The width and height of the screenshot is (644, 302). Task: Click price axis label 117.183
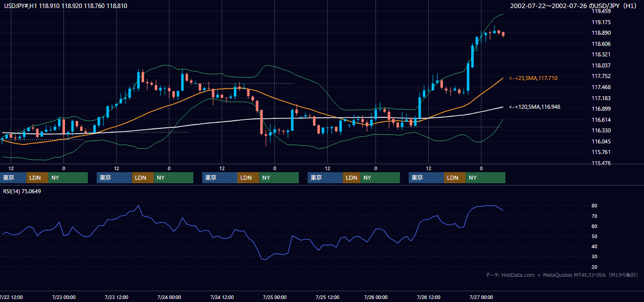601,98
